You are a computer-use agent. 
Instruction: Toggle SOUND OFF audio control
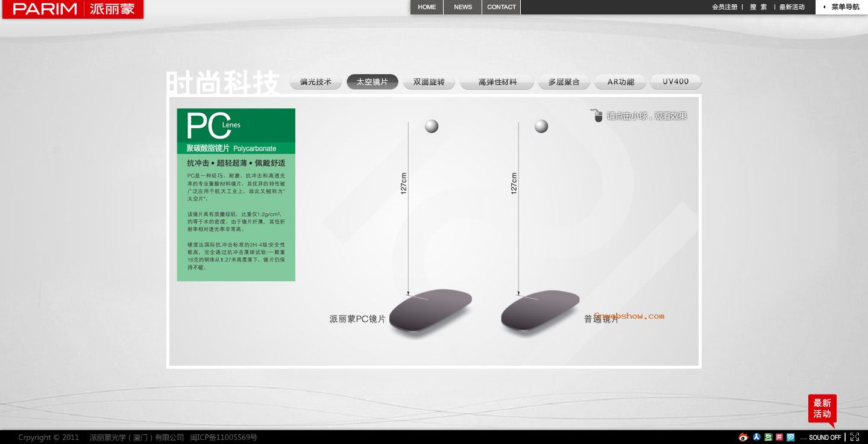pyautogui.click(x=825, y=438)
